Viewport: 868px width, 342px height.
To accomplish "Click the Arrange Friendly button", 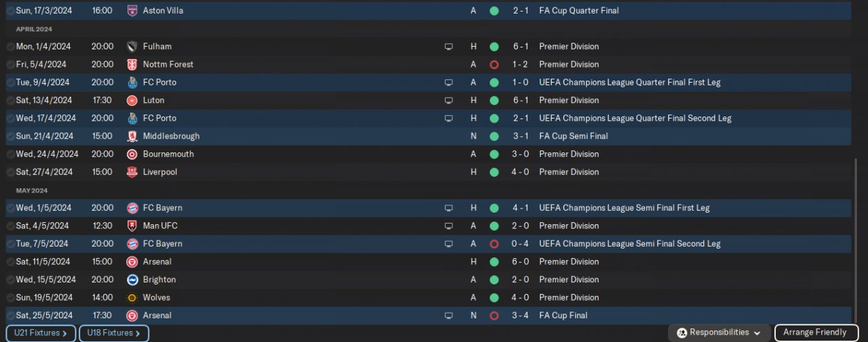I will [x=815, y=333].
